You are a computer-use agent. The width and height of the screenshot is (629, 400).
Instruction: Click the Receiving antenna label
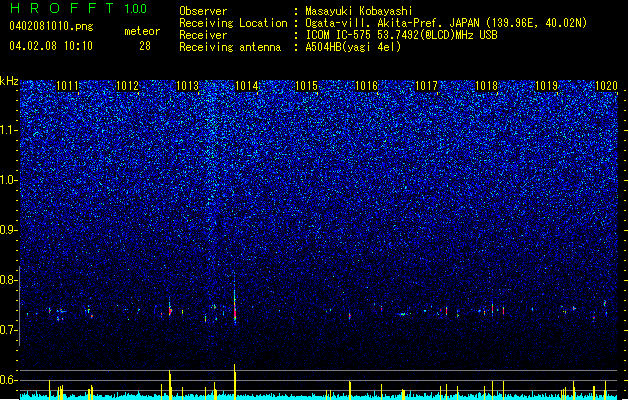click(x=230, y=47)
